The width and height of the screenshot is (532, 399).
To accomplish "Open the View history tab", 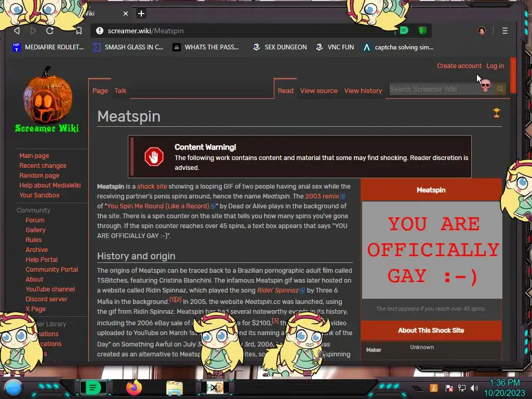I will [x=363, y=90].
